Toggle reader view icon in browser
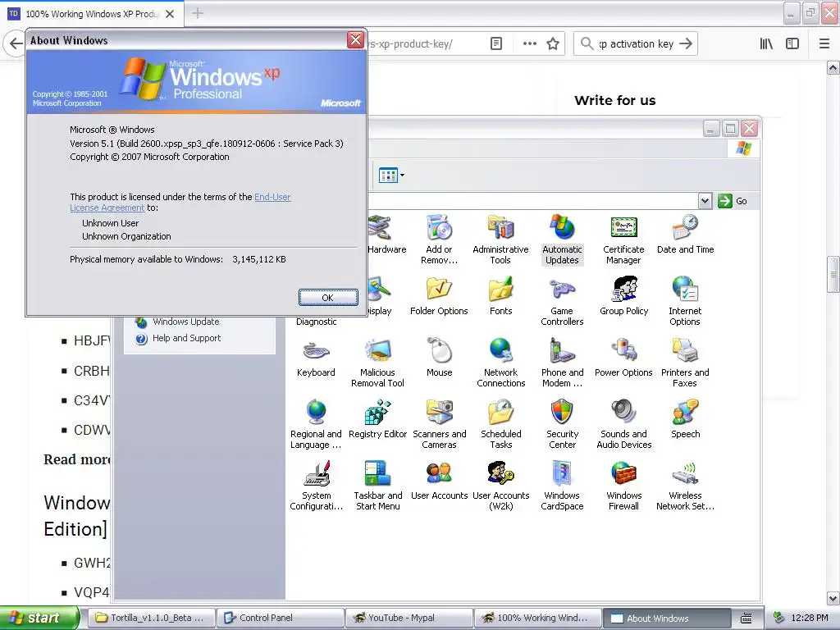The height and width of the screenshot is (630, 840). [496, 43]
